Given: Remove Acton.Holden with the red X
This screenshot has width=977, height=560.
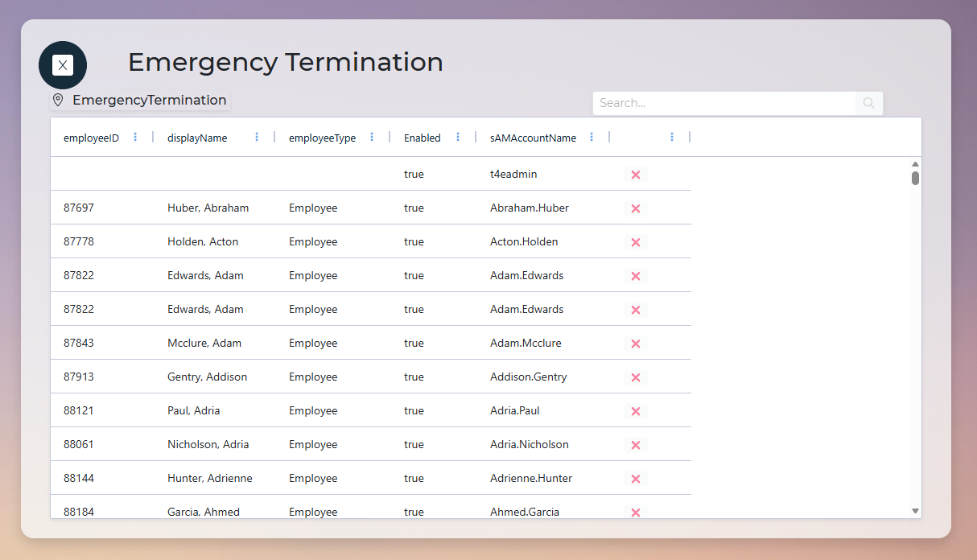Looking at the screenshot, I should [x=635, y=242].
